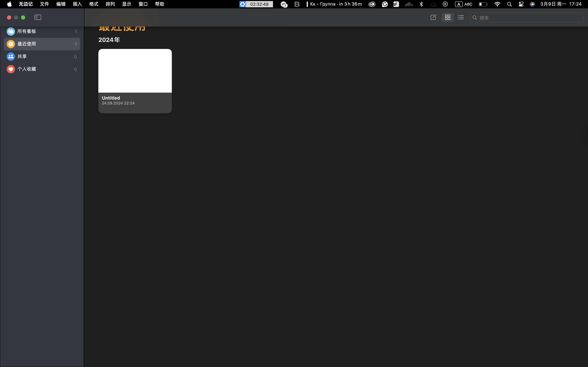Switch to grid icon view

click(447, 17)
